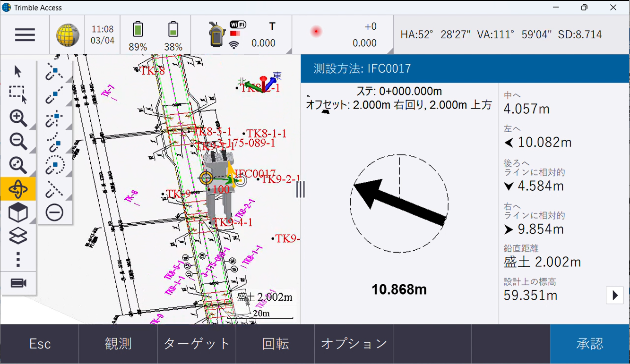Activate the rectangle select tool
630x364 pixels.
pos(18,94)
